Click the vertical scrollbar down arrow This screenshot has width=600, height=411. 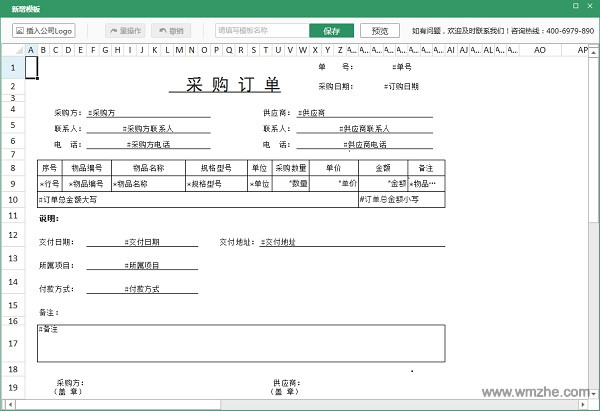(593, 393)
